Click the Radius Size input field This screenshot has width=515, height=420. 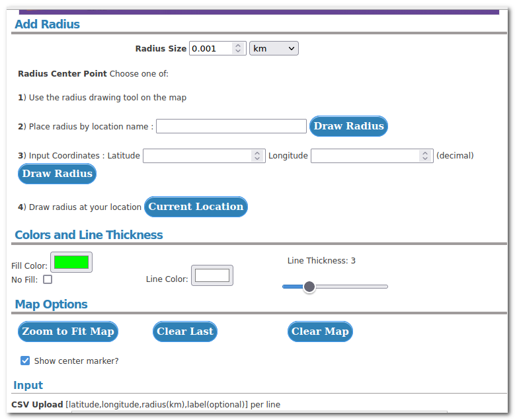(218, 49)
